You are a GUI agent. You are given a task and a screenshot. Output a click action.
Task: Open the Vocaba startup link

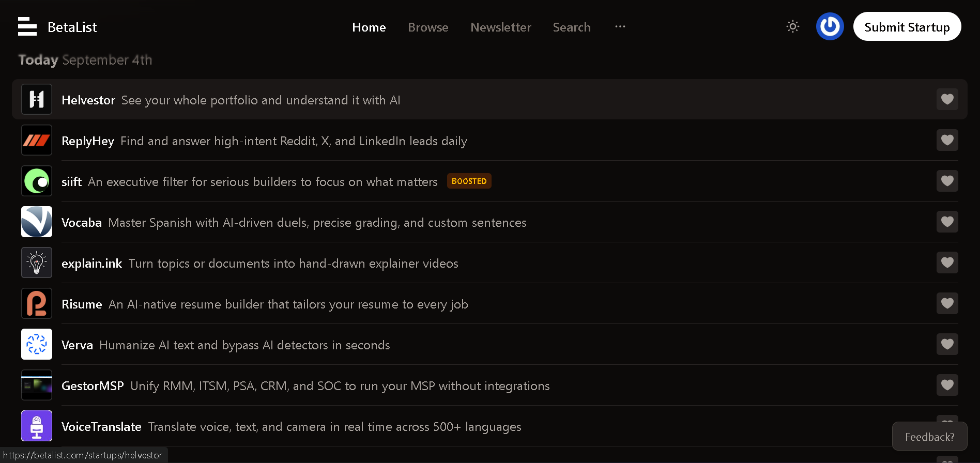(82, 223)
